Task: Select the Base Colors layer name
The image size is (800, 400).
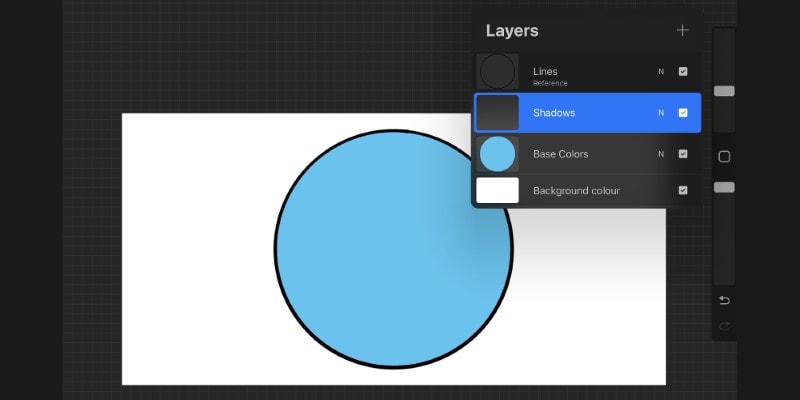Action: point(560,154)
